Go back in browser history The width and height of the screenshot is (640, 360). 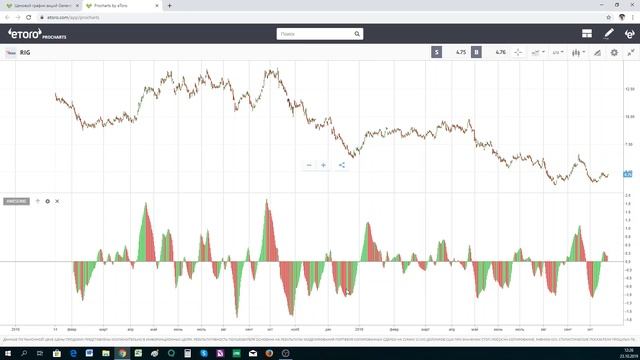point(7,18)
